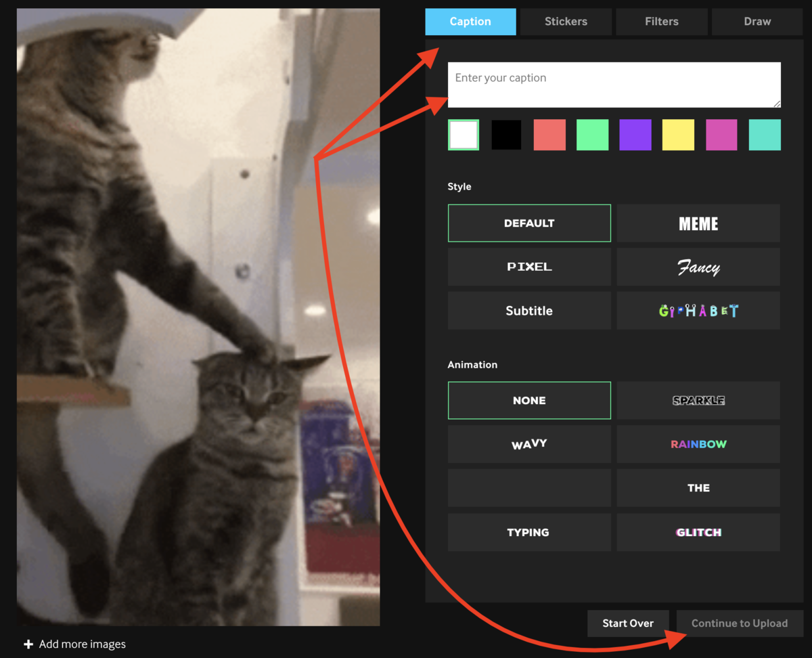Choose the white color swatch

(x=464, y=135)
